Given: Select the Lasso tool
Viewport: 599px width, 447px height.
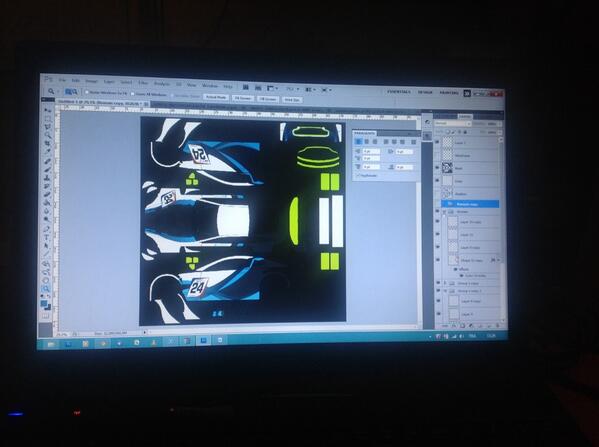Looking at the screenshot, I should 47,126.
